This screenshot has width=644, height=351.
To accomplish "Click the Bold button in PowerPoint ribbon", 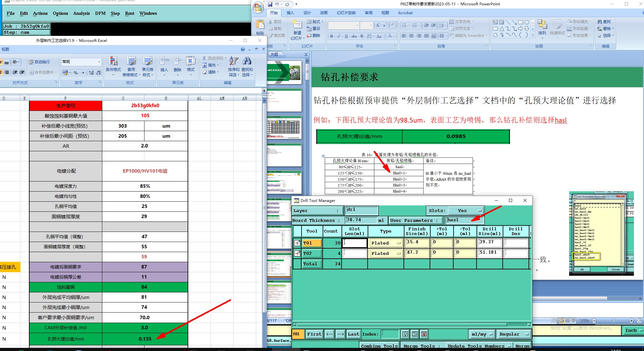I will 331,36.
